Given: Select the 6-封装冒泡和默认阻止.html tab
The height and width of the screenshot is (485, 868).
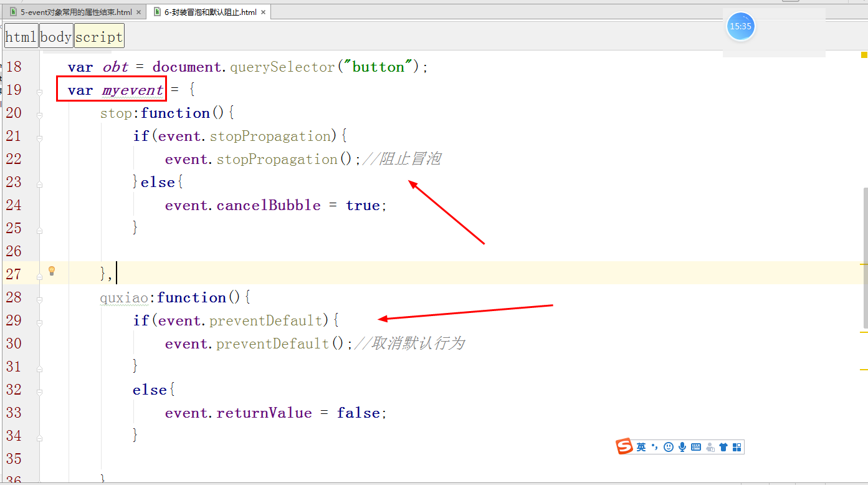Looking at the screenshot, I should [206, 11].
